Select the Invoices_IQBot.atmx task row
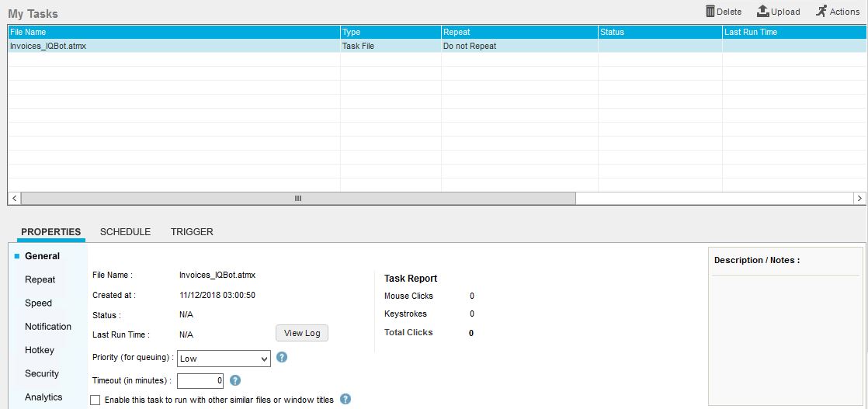The width and height of the screenshot is (868, 409). pos(48,46)
